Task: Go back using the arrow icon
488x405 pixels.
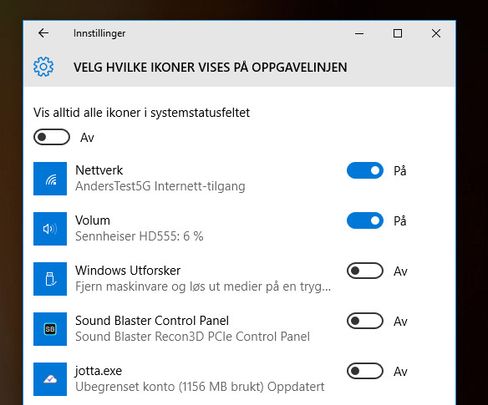Action: pyautogui.click(x=43, y=33)
